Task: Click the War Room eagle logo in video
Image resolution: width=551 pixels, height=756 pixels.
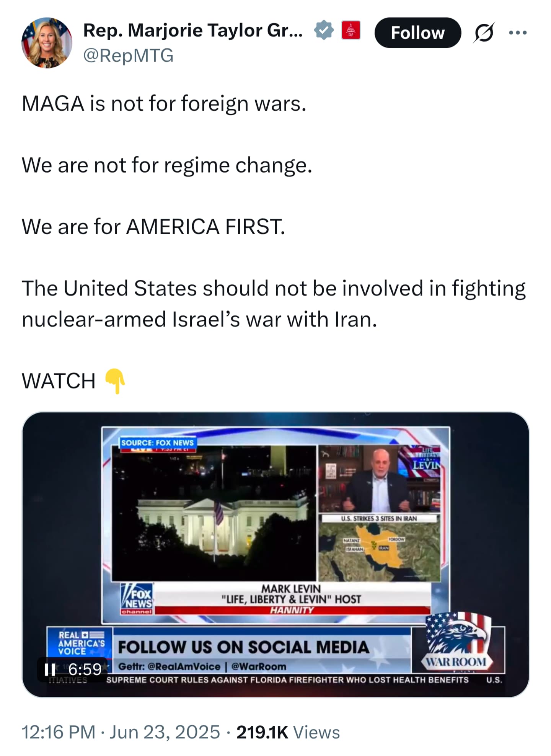Action: coord(458,640)
